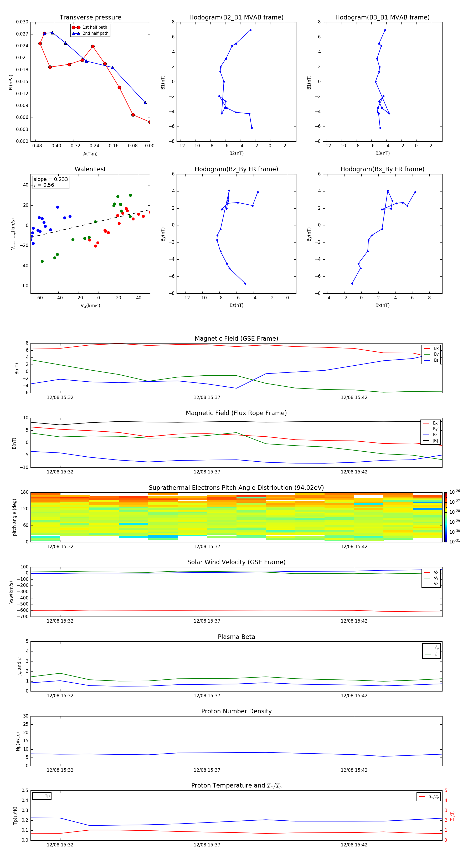Click the 'Proton Temperature and Te/Tp' title
The height and width of the screenshot is (868, 473).
[236, 786]
